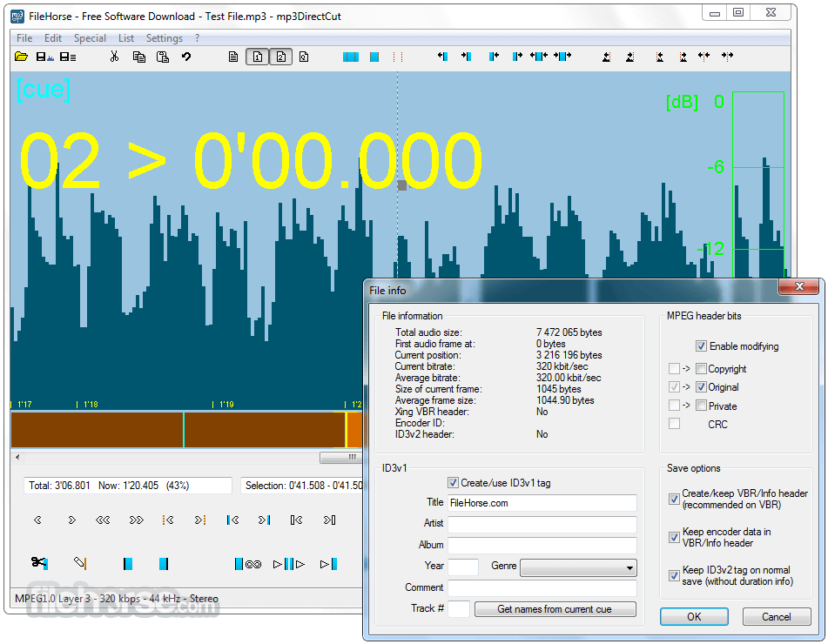828x644 pixels.
Task: Click the scissors cut button near playback controls
Action: [39, 563]
